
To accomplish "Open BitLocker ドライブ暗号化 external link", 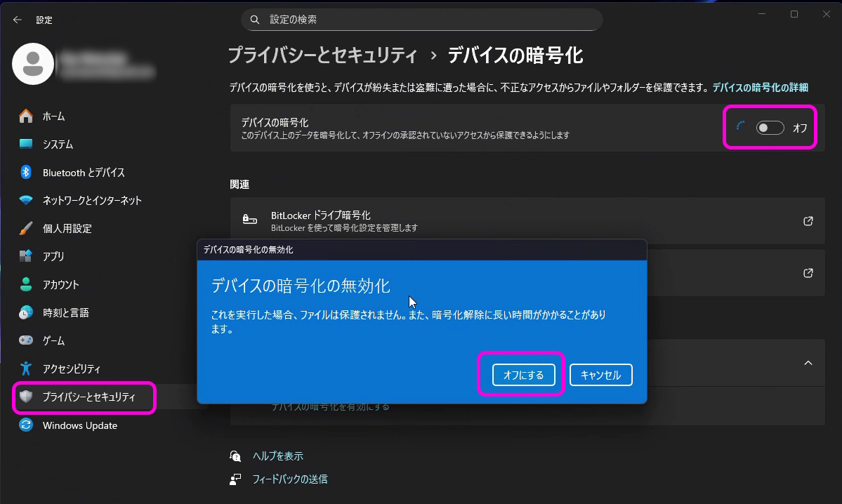I will (x=808, y=221).
